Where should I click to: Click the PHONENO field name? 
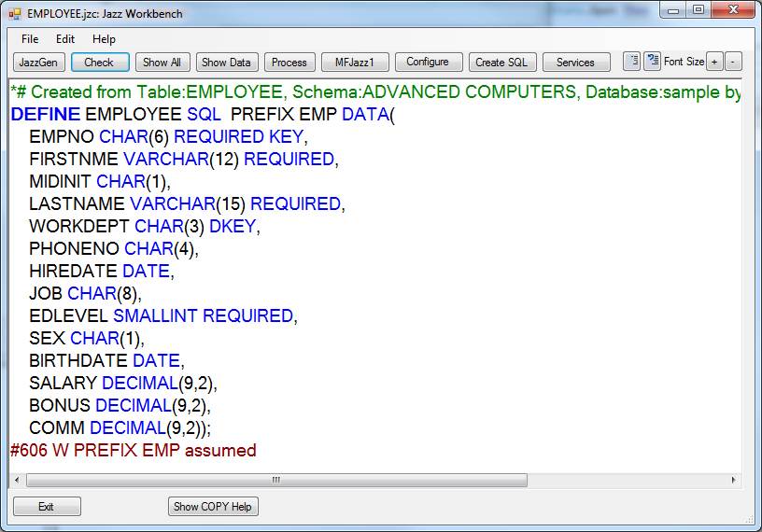click(x=74, y=248)
